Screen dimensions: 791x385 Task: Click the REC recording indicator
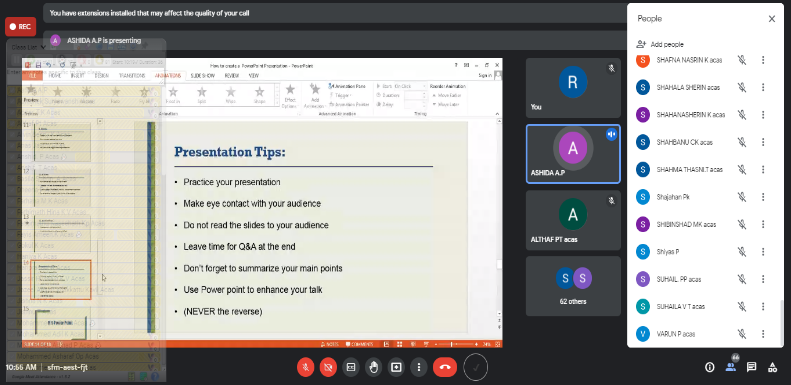tap(20, 27)
